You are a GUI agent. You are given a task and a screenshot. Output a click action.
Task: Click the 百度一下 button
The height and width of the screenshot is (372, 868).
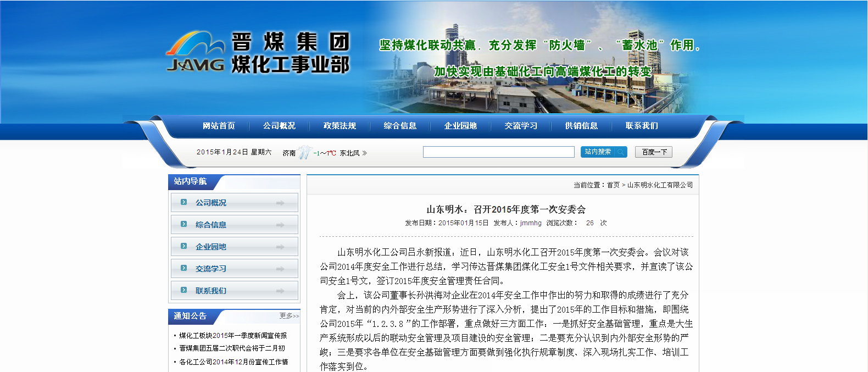(x=654, y=152)
